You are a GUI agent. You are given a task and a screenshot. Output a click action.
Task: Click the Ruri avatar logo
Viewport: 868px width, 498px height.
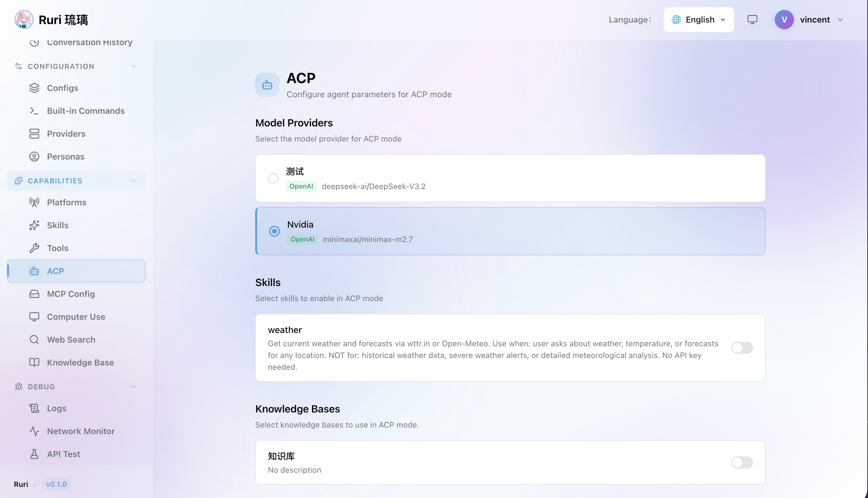coord(24,20)
